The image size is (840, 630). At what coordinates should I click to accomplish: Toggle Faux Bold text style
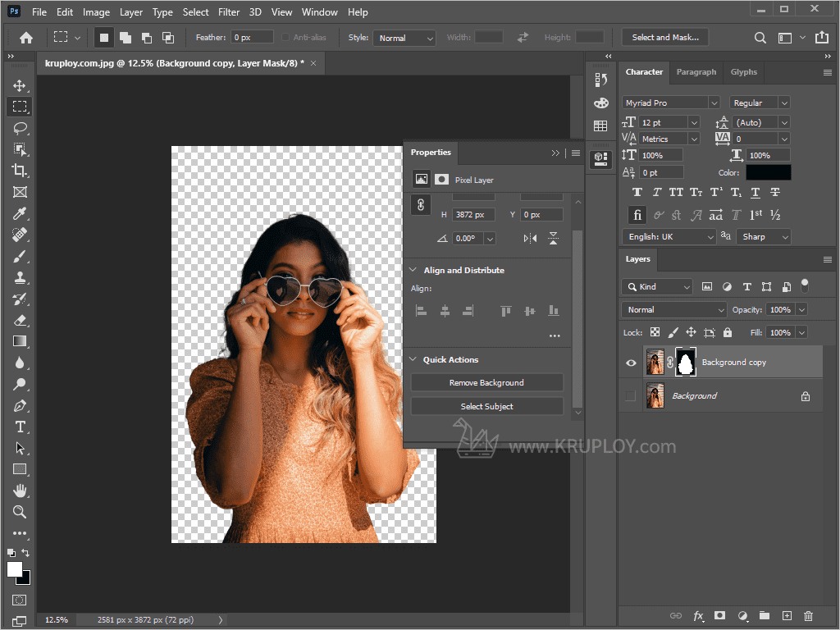click(x=637, y=192)
